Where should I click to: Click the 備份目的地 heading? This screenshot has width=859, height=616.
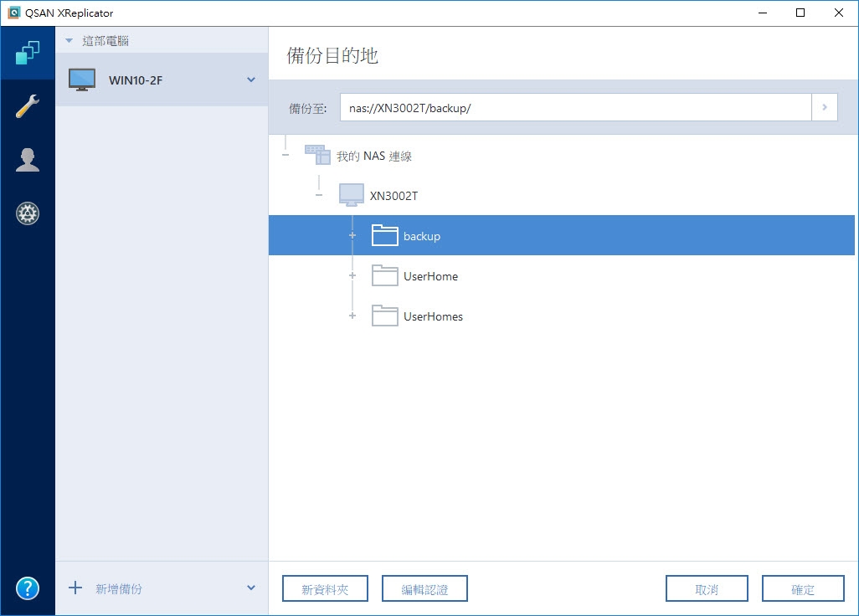coord(332,55)
